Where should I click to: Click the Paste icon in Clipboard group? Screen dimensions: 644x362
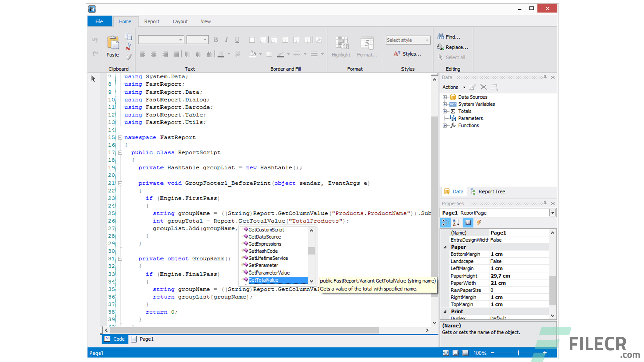point(113,44)
